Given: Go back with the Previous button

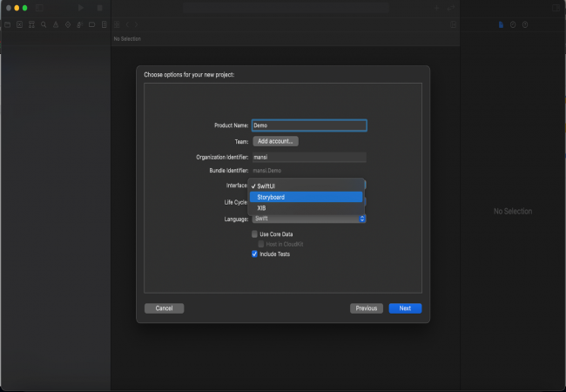Looking at the screenshot, I should point(367,308).
